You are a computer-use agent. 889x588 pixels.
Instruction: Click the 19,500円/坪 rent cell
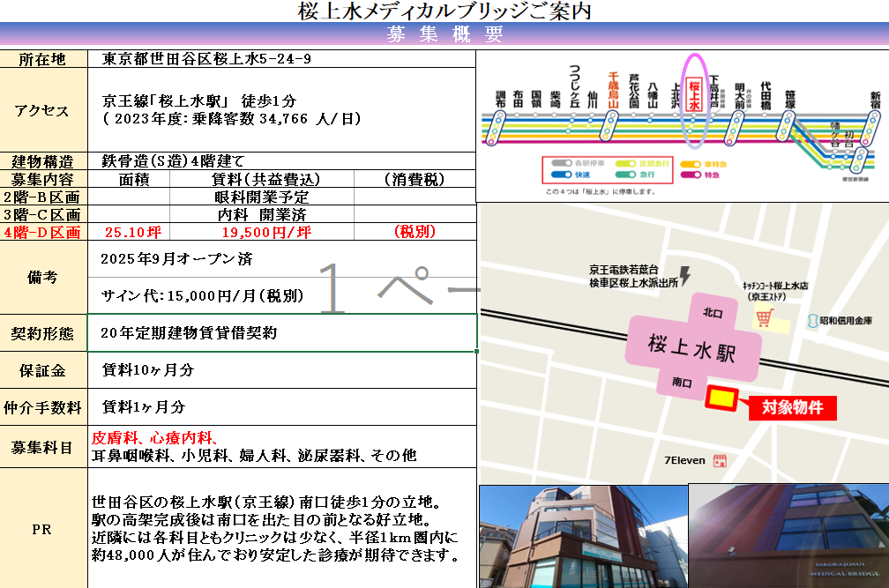tap(262, 233)
